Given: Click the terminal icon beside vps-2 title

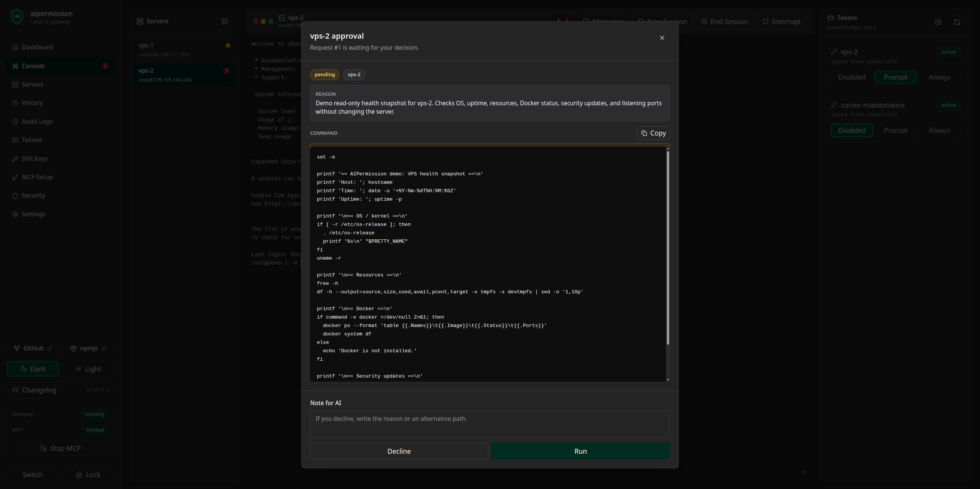Looking at the screenshot, I should (x=282, y=18).
